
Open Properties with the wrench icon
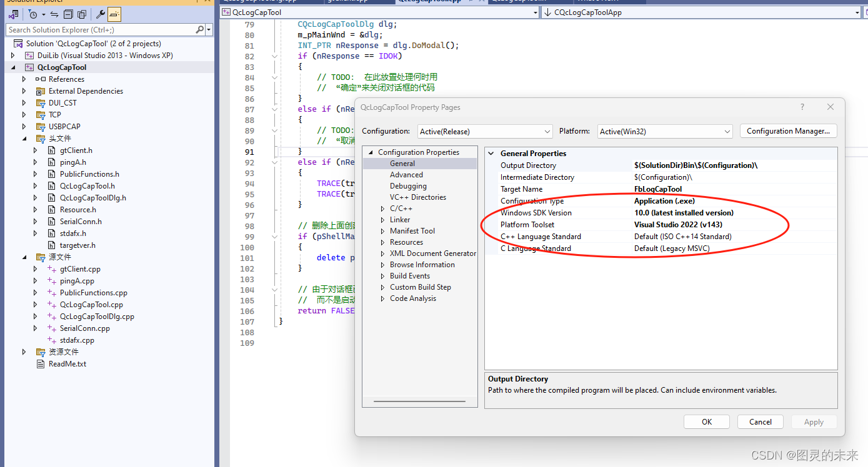click(x=100, y=14)
